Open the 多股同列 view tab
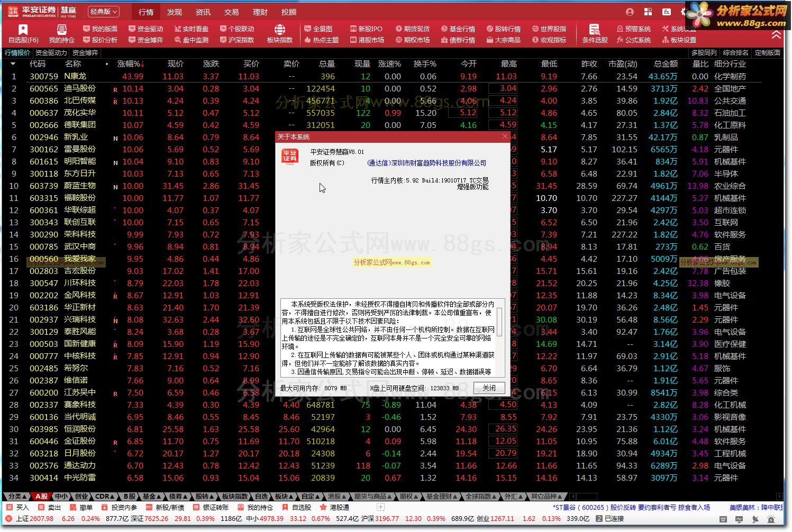This screenshot has width=792, height=532. point(704,53)
